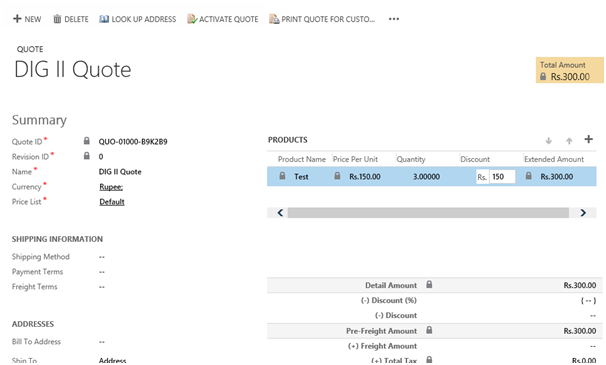The height and width of the screenshot is (365, 606).
Task: Click the LOOK UP ADDRESS command label
Action: pos(144,19)
